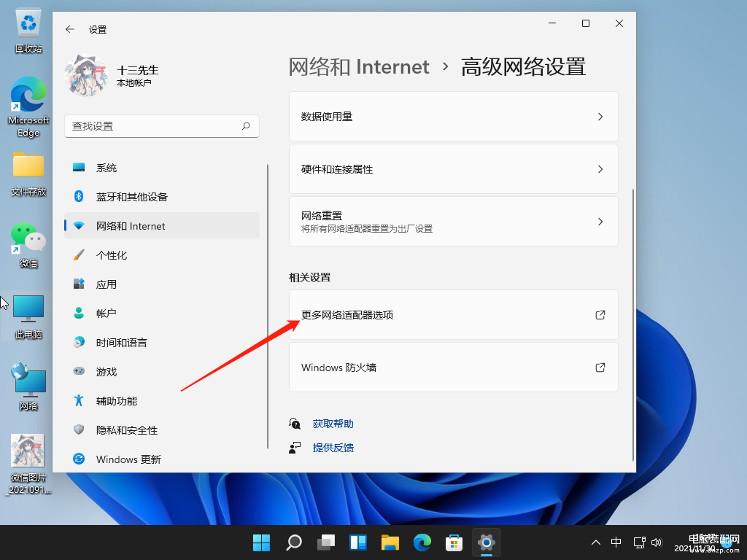The image size is (747, 560).
Task: Open the 应用 settings category
Action: (x=162, y=284)
